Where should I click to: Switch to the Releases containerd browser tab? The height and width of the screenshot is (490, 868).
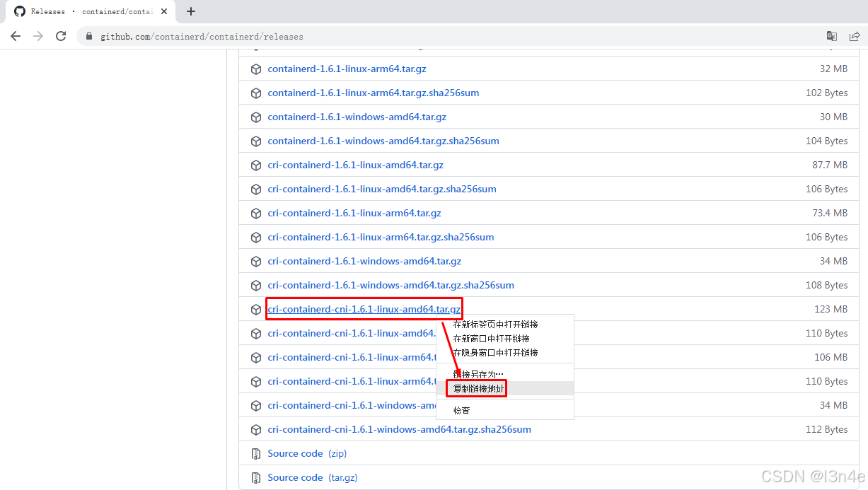pyautogui.click(x=91, y=11)
